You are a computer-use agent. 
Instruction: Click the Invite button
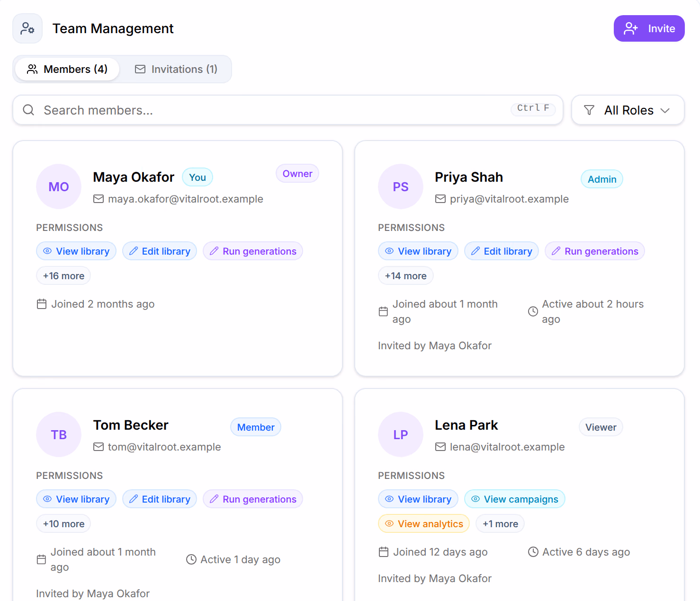(x=649, y=28)
